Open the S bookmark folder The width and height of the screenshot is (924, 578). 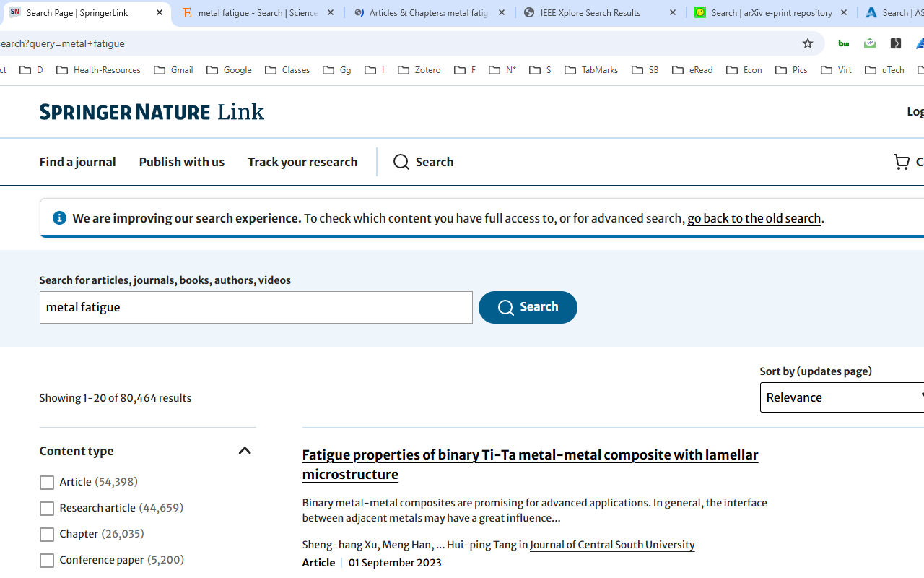coord(540,70)
